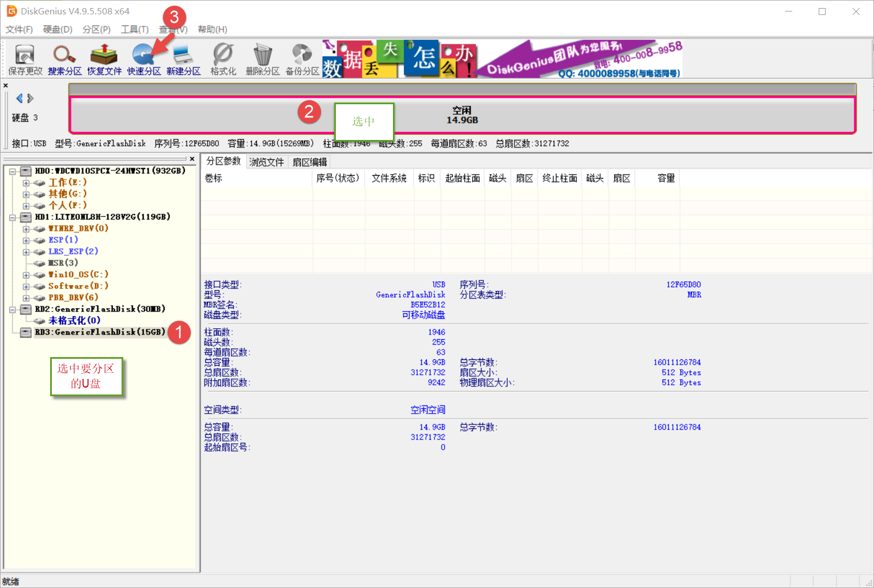Click the 可移动磁盘 disk type value
874x588 pixels.
pyautogui.click(x=423, y=315)
